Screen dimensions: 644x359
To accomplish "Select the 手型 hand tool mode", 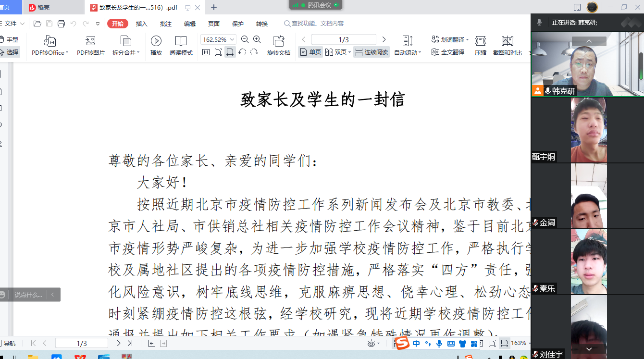I will (10, 40).
